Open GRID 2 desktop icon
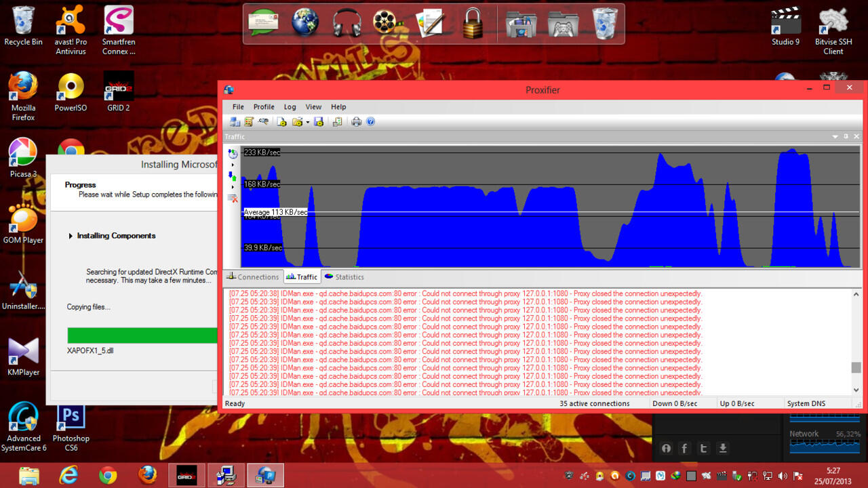This screenshot has width=868, height=488. pyautogui.click(x=119, y=91)
